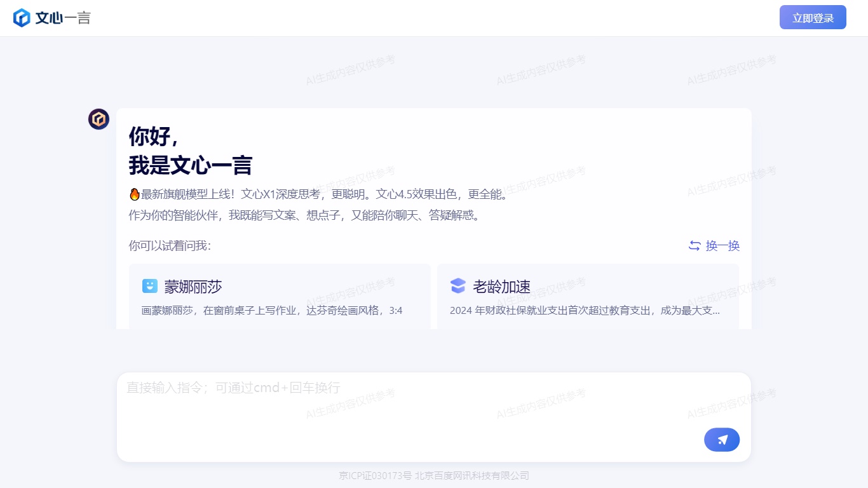Image resolution: width=868 pixels, height=488 pixels.
Task: Click the 画蒙娜丽莎 prompt description text
Action: click(x=271, y=311)
